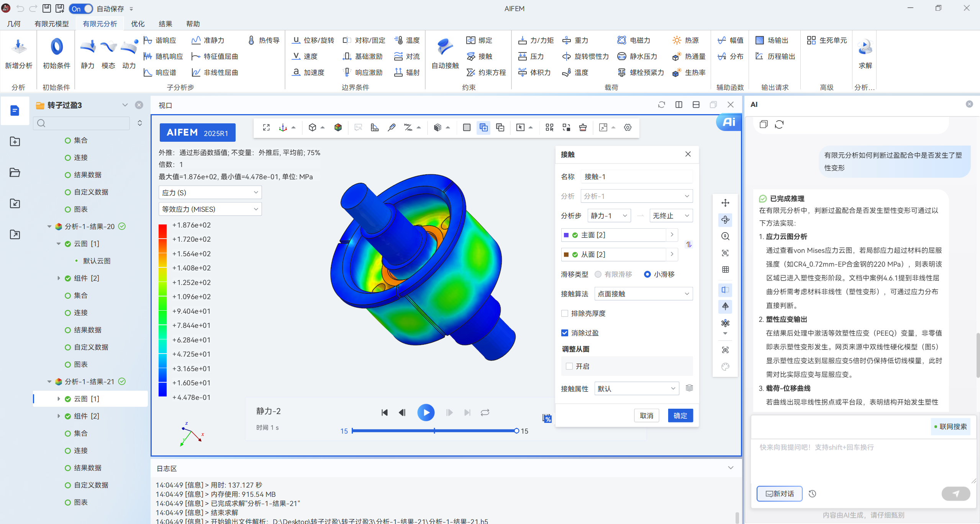This screenshot has width=980, height=524.
Task: Add a 绑定 tie constraint
Action: [479, 40]
